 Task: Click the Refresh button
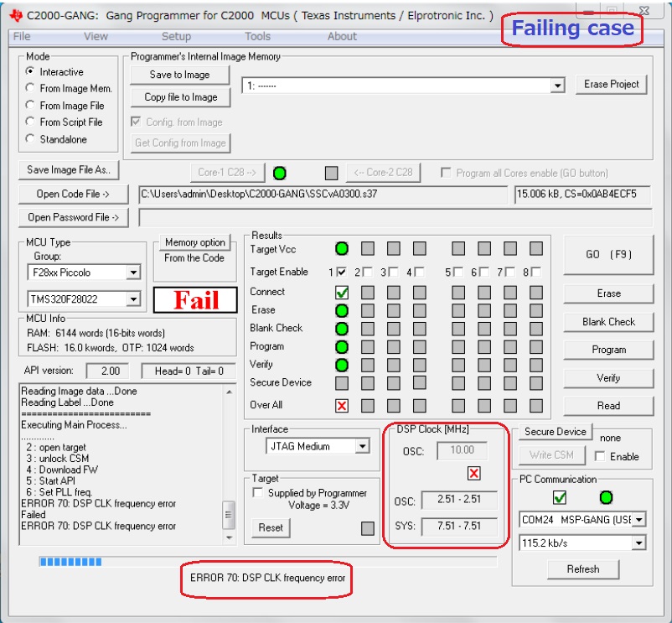[x=583, y=569]
